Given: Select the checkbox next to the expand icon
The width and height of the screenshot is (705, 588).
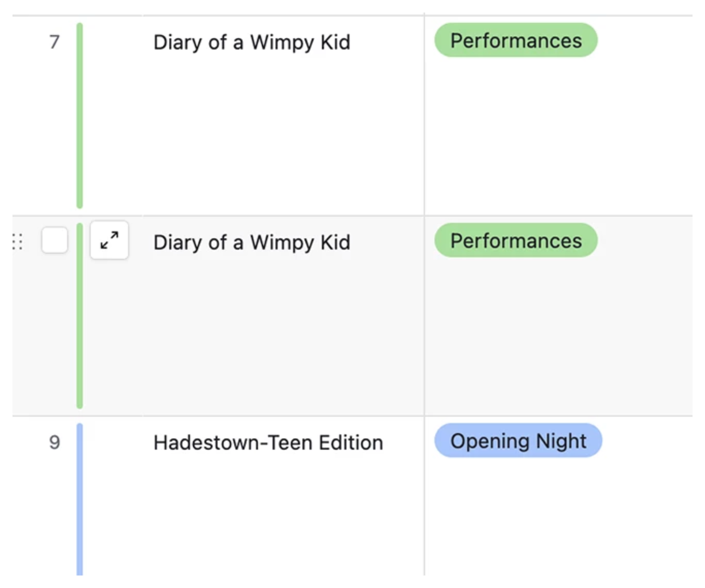Looking at the screenshot, I should tap(55, 241).
